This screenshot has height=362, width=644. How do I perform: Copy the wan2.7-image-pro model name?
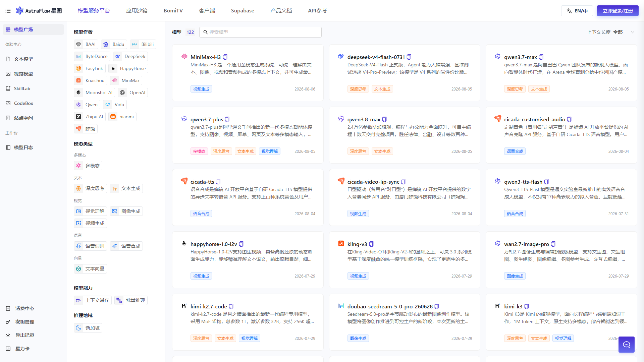tap(553, 244)
